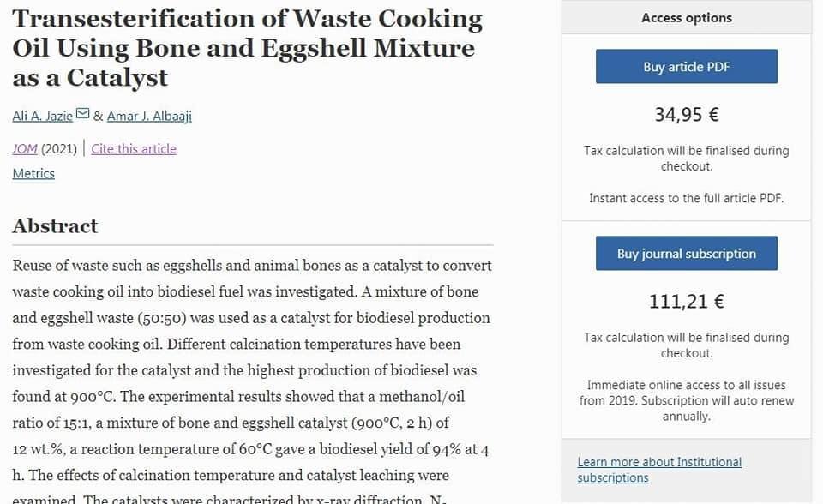Open the JOM journal link

(25, 149)
